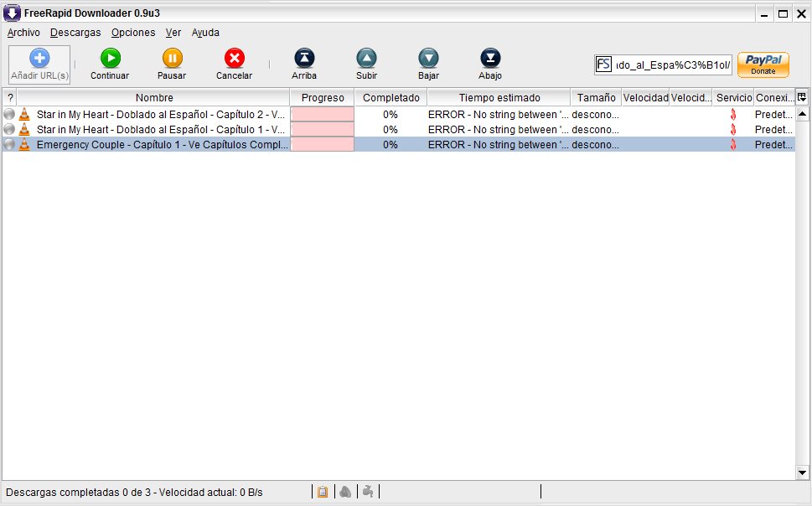
Task: Expand the Opciones menu
Action: pos(133,33)
